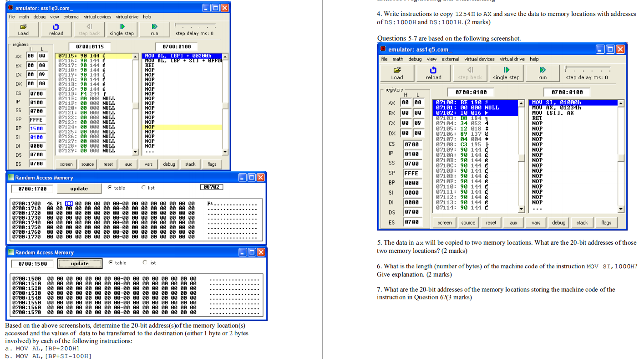Reload the program in the ass1q3 emulator
This screenshot has width=644, height=359.
[56, 29]
